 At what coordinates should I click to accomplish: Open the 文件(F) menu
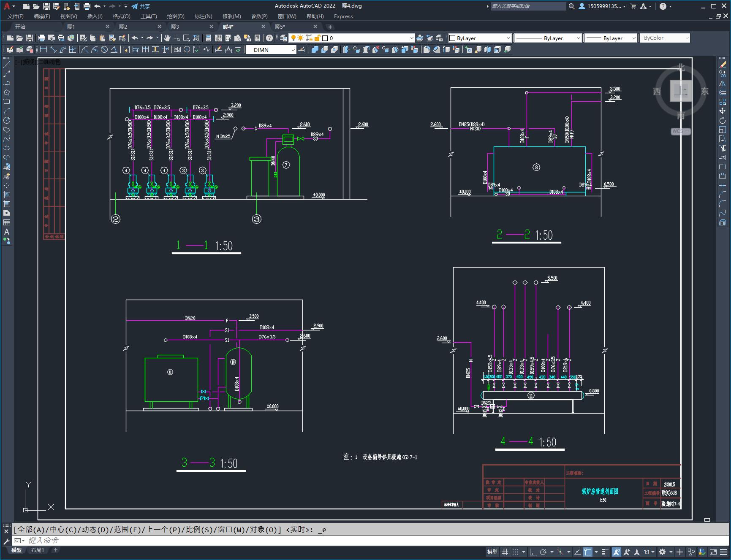[x=16, y=16]
